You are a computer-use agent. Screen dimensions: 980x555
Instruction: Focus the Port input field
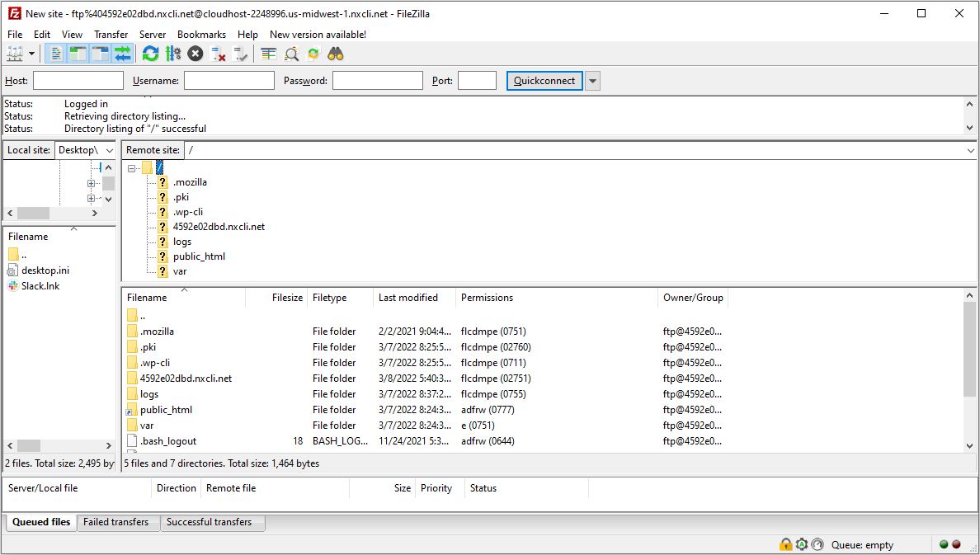(x=477, y=81)
